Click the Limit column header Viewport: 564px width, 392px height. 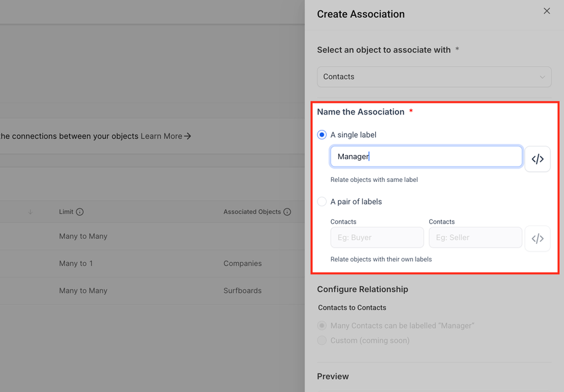click(66, 212)
